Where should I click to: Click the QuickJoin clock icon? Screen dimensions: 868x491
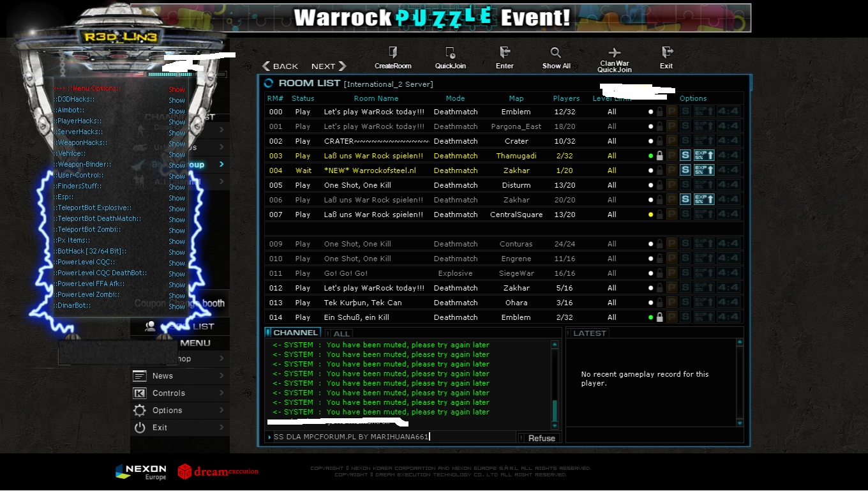coord(451,52)
